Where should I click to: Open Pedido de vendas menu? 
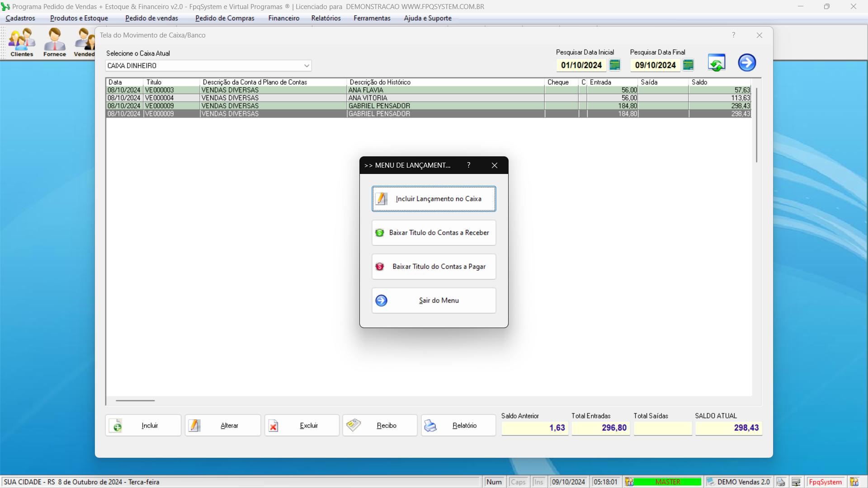(x=151, y=18)
